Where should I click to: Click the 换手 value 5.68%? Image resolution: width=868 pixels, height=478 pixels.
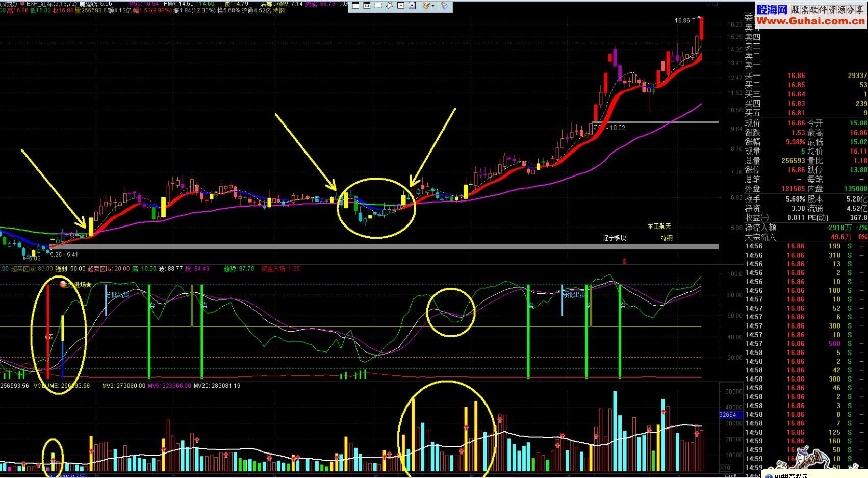coord(795,199)
